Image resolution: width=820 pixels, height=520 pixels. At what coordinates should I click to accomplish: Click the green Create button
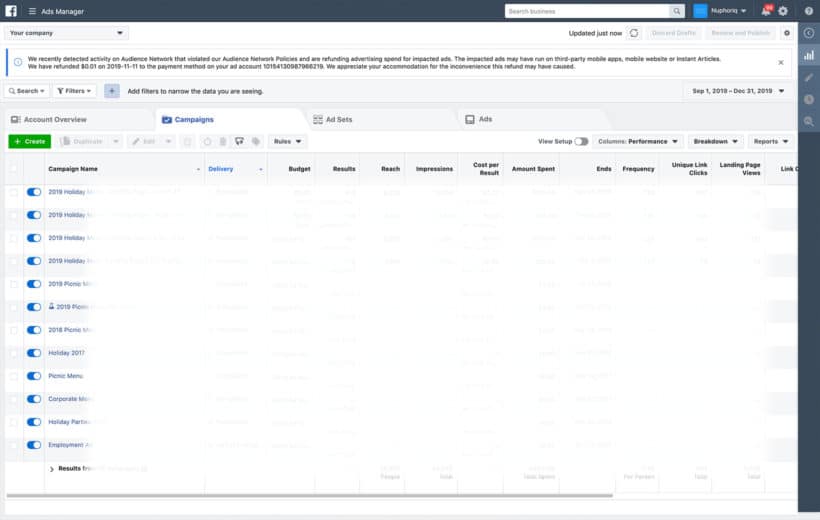point(29,141)
